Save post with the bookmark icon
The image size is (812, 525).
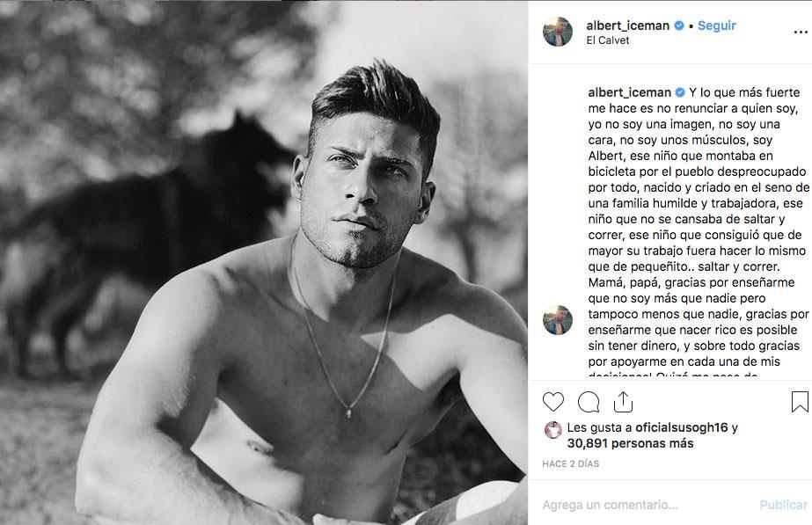799,402
